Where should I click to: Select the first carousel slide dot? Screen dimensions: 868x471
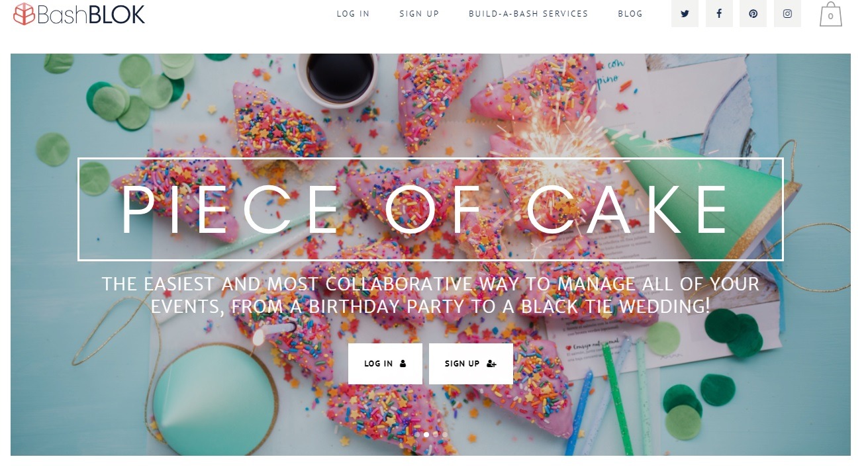(417, 435)
